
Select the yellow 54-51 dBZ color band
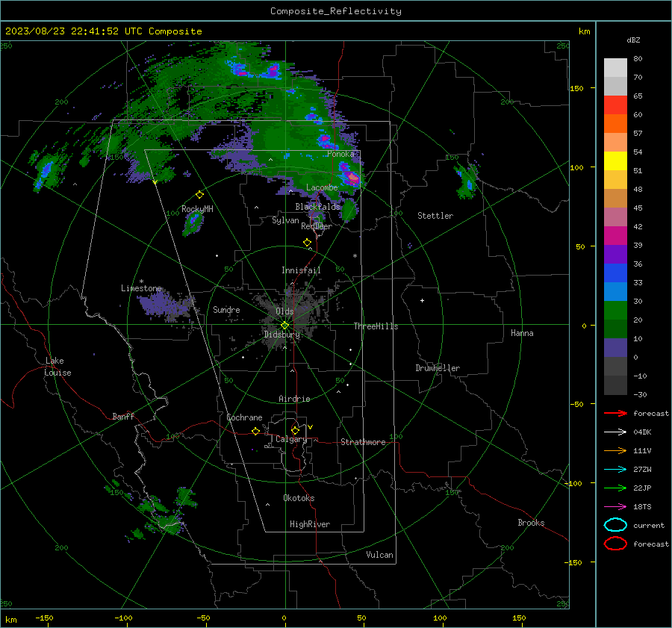pyautogui.click(x=615, y=161)
